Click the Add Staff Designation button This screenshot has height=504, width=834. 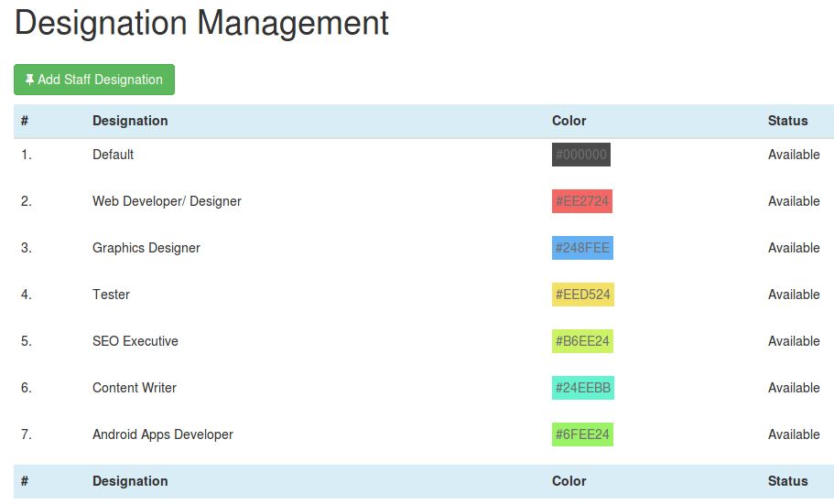click(x=94, y=80)
